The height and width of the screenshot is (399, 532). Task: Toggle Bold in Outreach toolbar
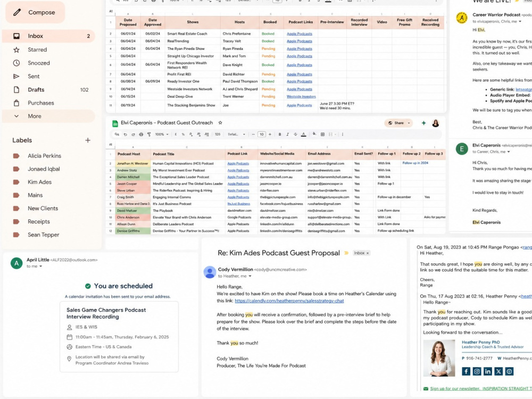tap(280, 135)
